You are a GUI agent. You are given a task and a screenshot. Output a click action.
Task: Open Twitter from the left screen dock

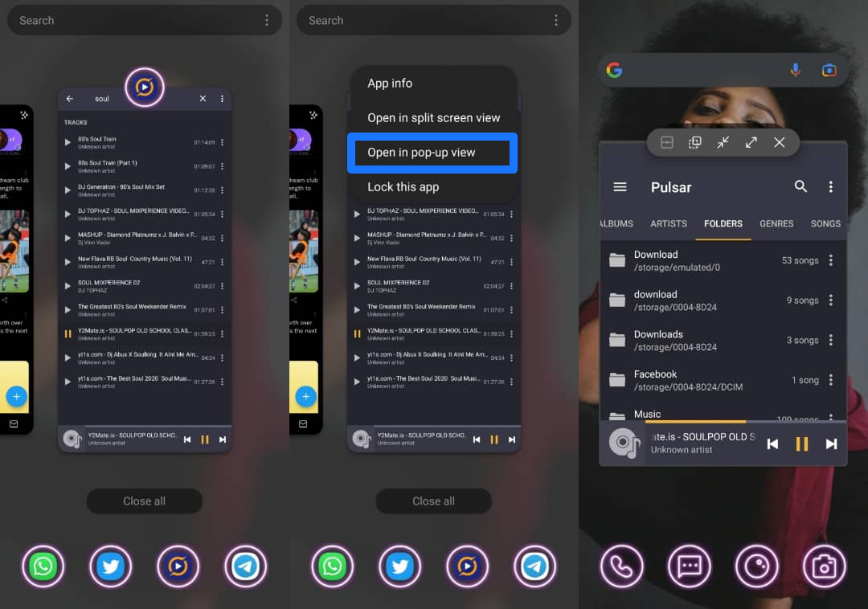tap(111, 566)
